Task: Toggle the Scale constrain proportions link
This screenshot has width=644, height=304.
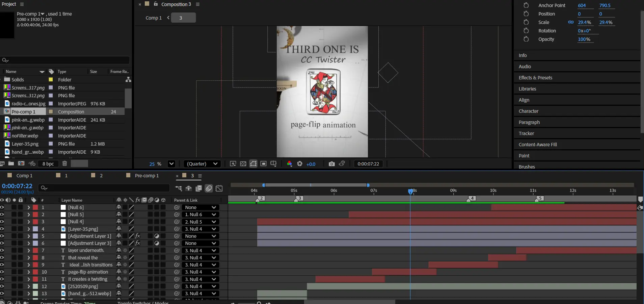Action: point(571,22)
